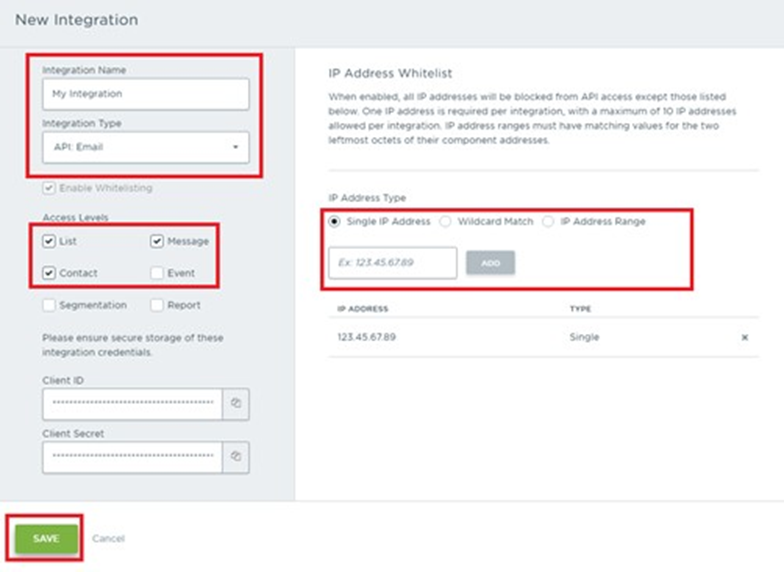Viewport: 784px width, 572px height.
Task: Check the Report access level box
Action: [x=158, y=305]
